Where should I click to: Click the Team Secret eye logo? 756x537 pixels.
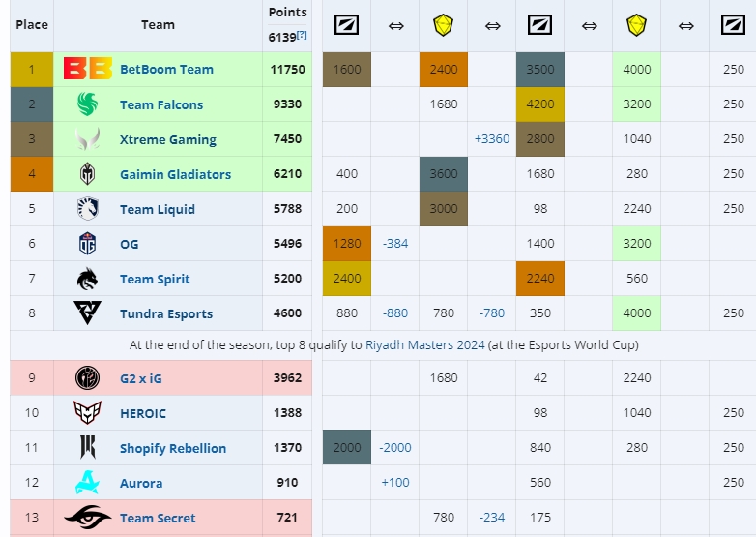[x=88, y=518]
